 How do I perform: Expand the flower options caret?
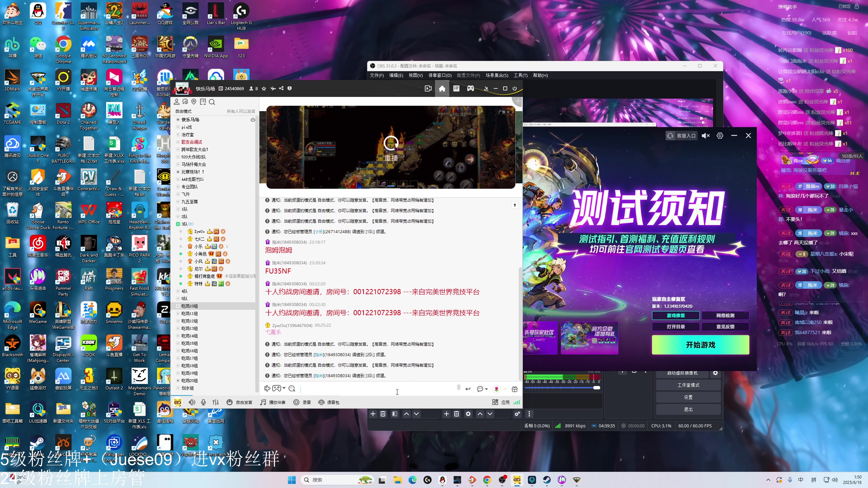point(505,389)
